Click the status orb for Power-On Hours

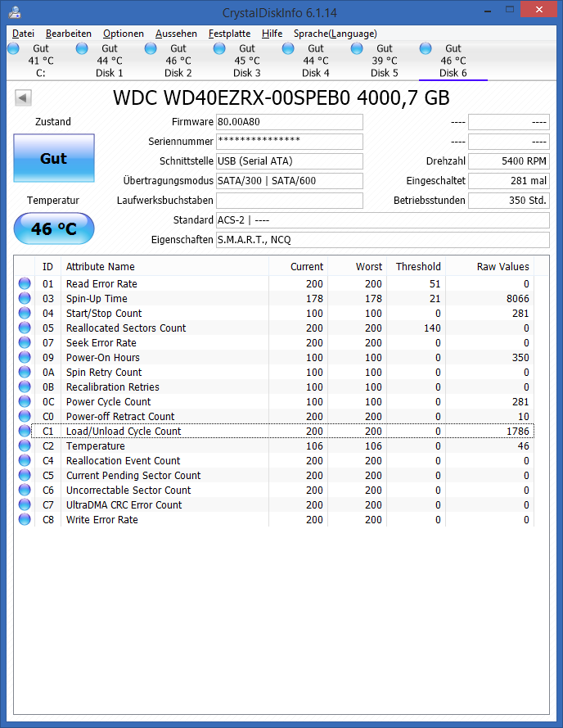[x=25, y=357]
